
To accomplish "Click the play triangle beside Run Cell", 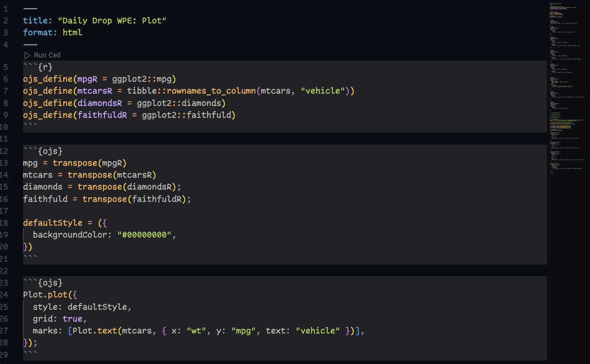I will coord(27,56).
